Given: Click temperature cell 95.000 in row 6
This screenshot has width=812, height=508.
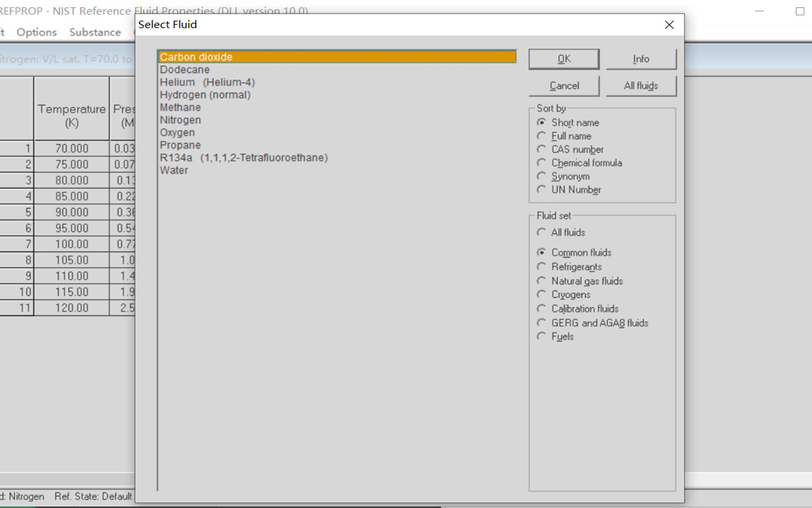Looking at the screenshot, I should click(71, 229).
